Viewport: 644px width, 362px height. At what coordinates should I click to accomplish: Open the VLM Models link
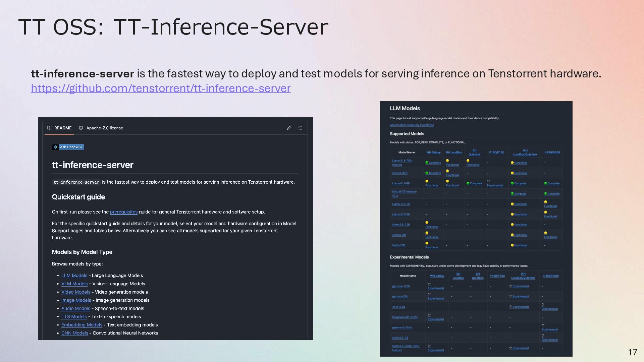pos(74,284)
